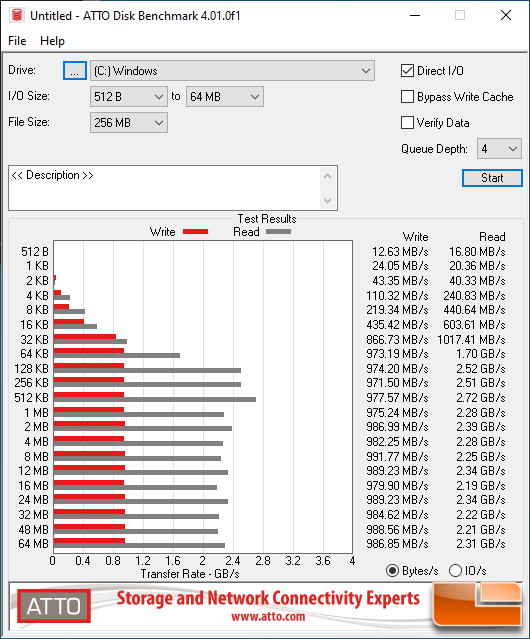The image size is (530, 639).
Task: Click the 979.90 MB/s write value
Action: click(397, 486)
